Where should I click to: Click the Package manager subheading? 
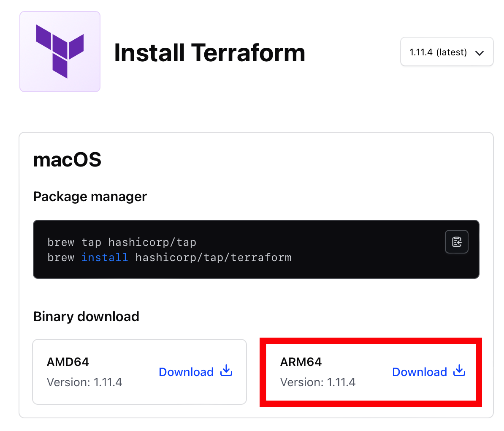(x=90, y=196)
